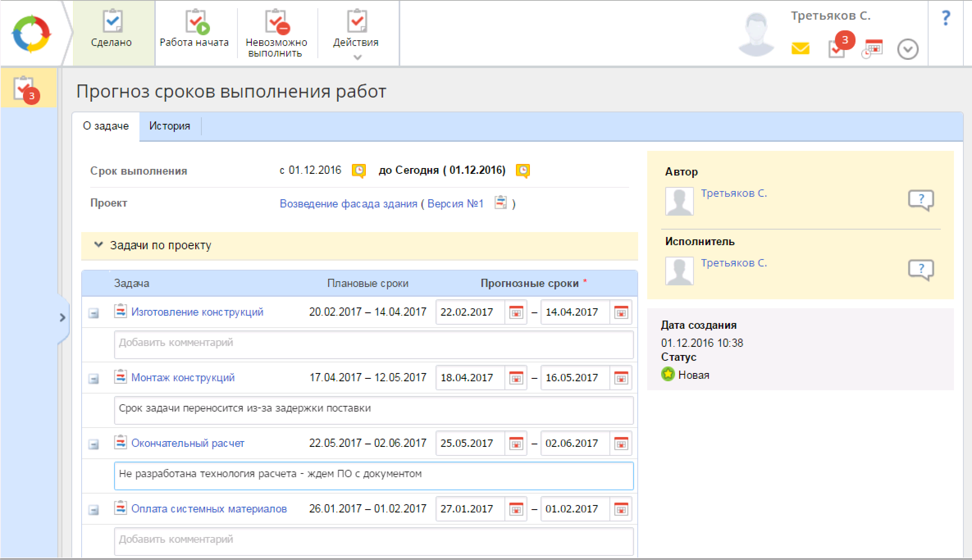Image resolution: width=972 pixels, height=560 pixels.
Task: Collapse the Монтаж конструкций row toggle
Action: (x=94, y=379)
